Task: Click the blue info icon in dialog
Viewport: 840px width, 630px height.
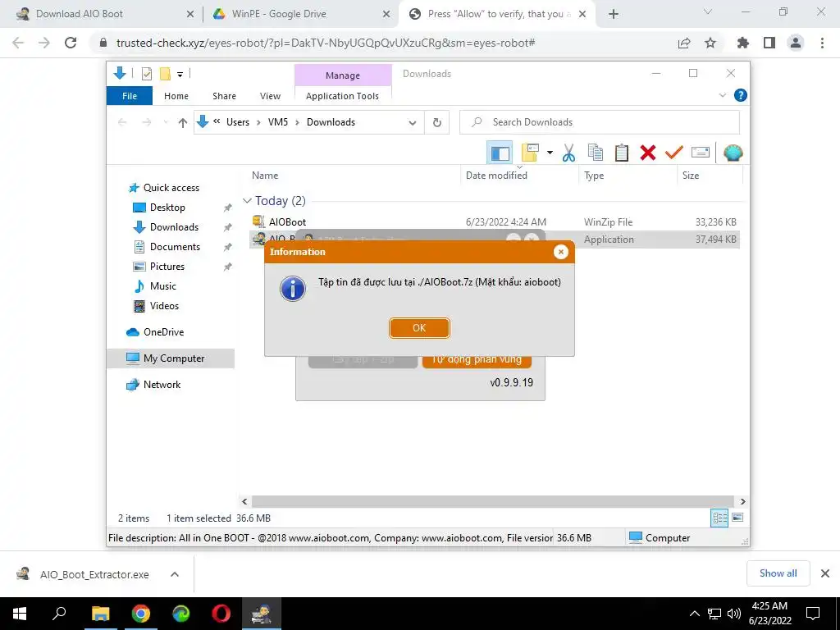Action: [293, 289]
